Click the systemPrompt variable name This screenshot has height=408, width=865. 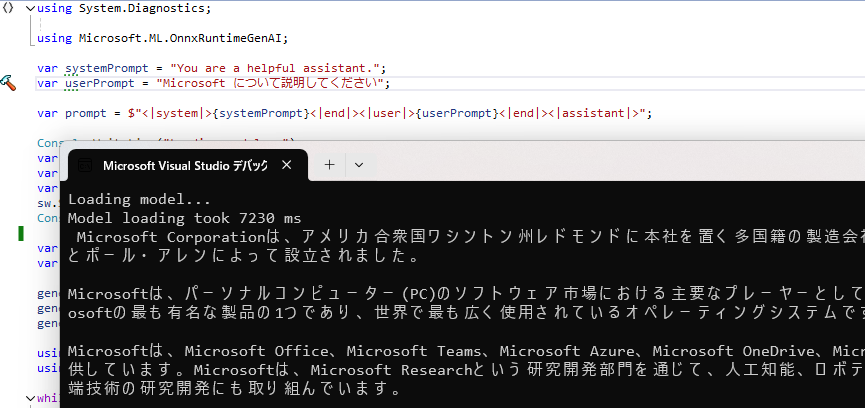(x=107, y=68)
